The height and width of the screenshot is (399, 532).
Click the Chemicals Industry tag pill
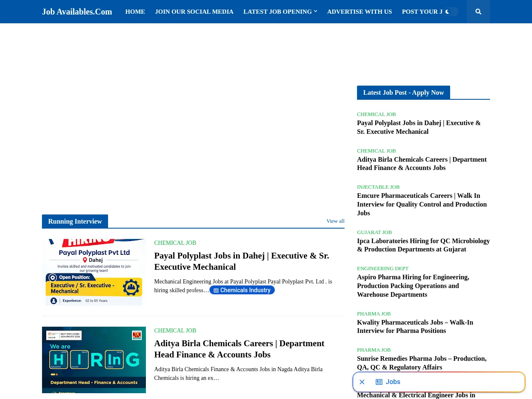tap(242, 290)
